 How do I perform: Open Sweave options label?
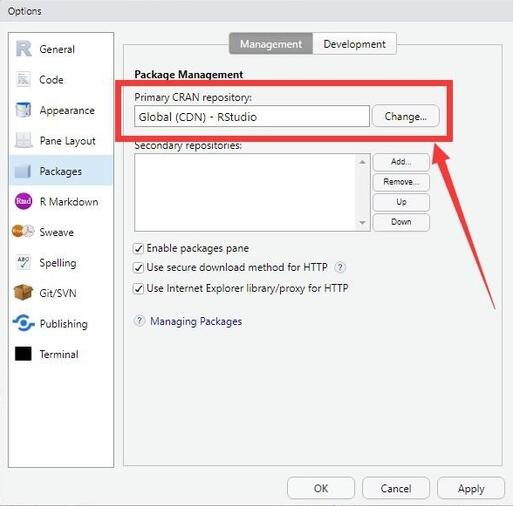56,232
